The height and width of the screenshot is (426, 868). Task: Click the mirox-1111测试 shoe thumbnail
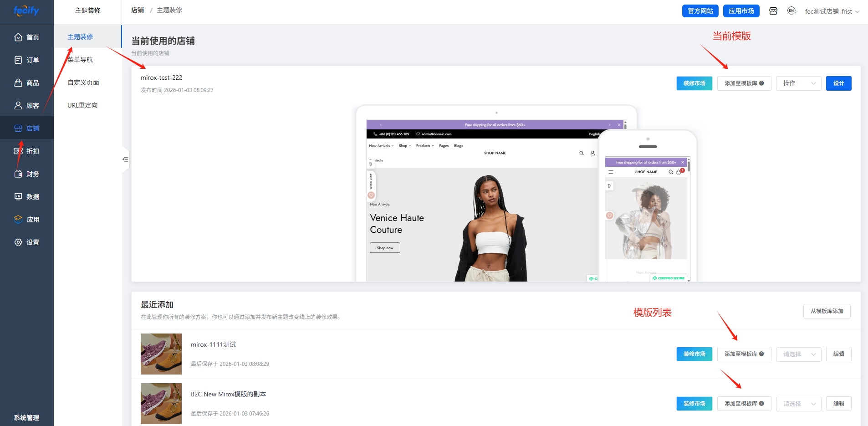coord(161,354)
